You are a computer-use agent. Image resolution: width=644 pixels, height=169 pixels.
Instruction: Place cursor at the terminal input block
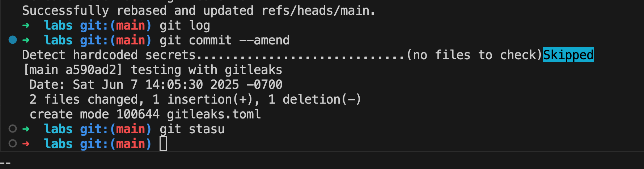click(x=163, y=144)
